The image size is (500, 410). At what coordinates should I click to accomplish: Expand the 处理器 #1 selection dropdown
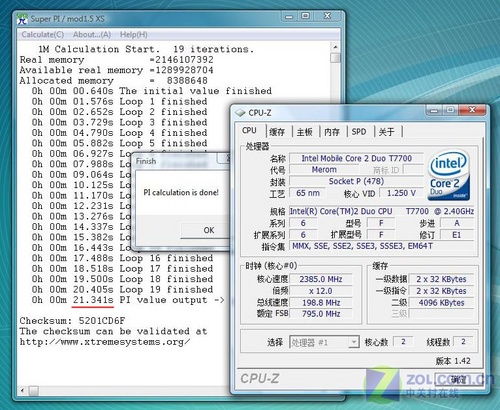[354, 342]
